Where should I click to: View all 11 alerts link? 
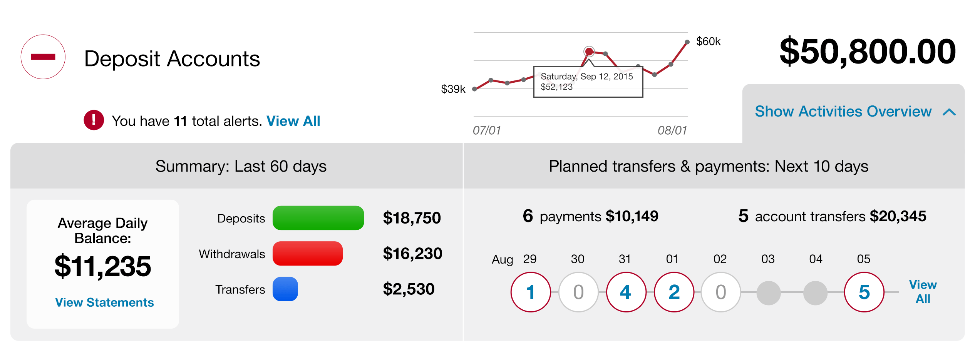click(x=293, y=121)
